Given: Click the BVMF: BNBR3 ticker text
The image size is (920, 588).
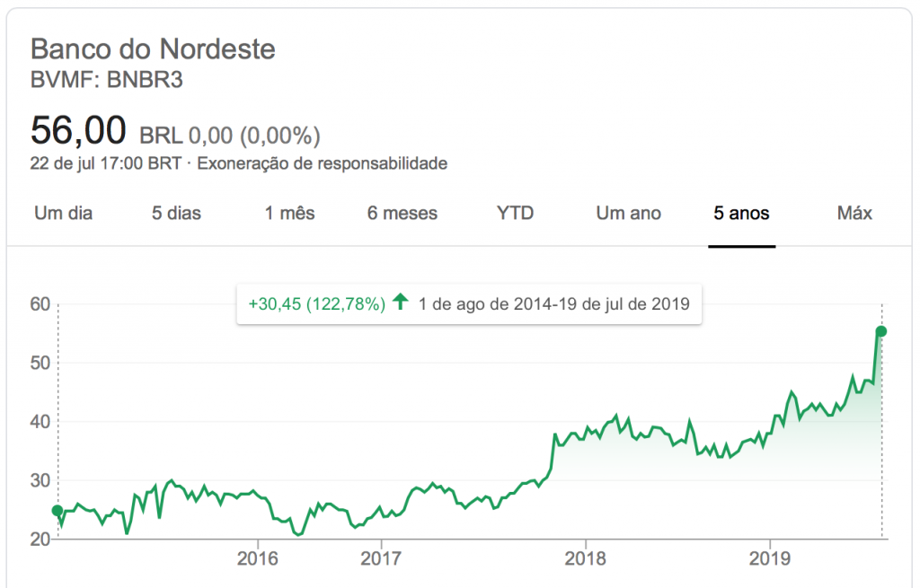Looking at the screenshot, I should [107, 80].
